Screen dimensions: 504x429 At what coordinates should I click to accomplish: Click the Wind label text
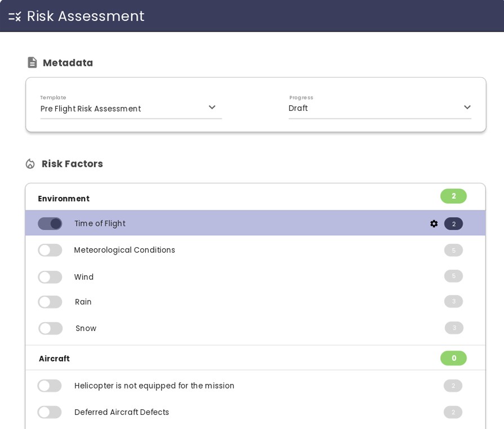click(x=83, y=276)
